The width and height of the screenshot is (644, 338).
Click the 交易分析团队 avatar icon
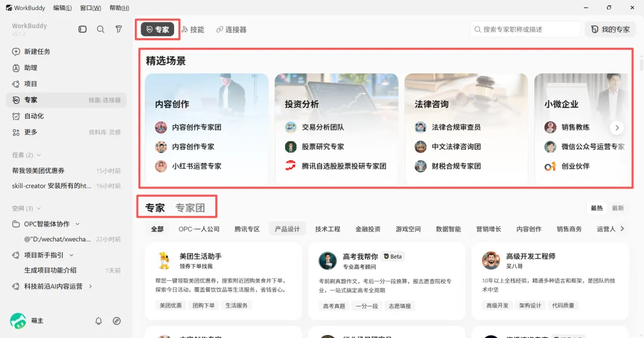pyautogui.click(x=291, y=128)
